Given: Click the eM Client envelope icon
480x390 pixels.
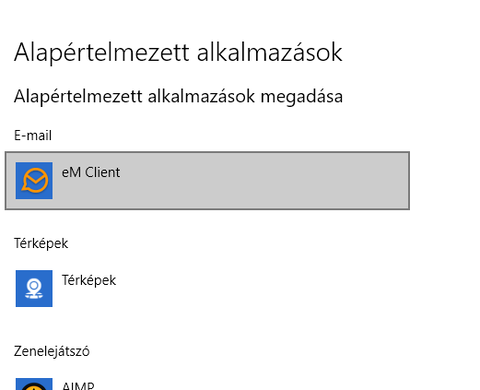Looking at the screenshot, I should click(x=34, y=180).
